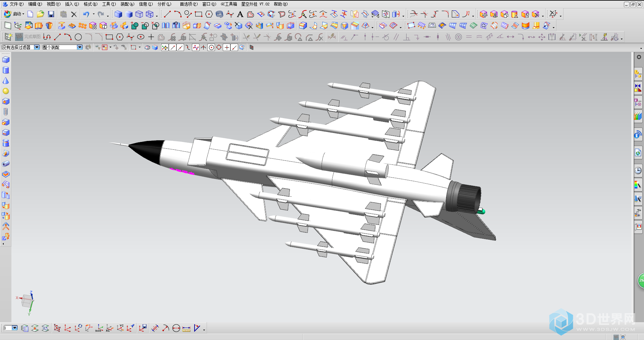
Task: Select the Line curve tool
Action: (x=167, y=14)
